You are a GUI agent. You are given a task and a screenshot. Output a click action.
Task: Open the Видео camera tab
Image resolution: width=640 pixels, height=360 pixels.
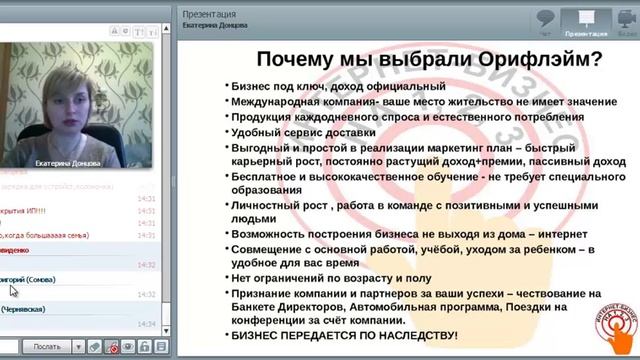pyautogui.click(x=627, y=23)
